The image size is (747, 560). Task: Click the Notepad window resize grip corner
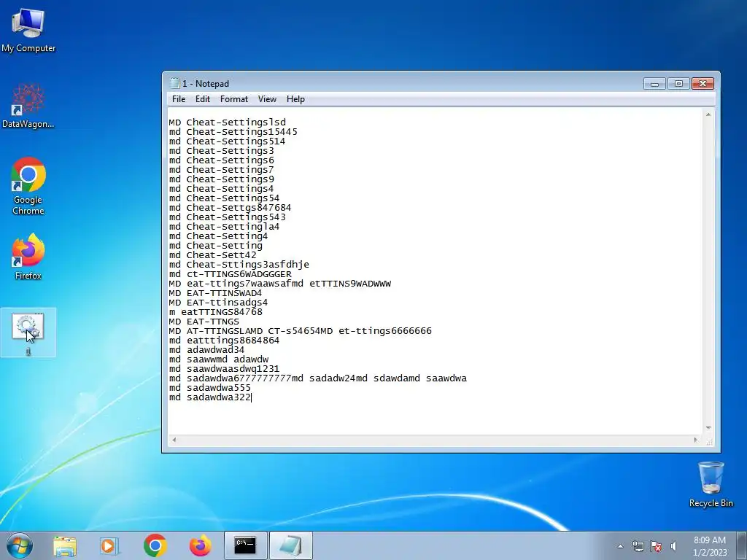point(709,441)
